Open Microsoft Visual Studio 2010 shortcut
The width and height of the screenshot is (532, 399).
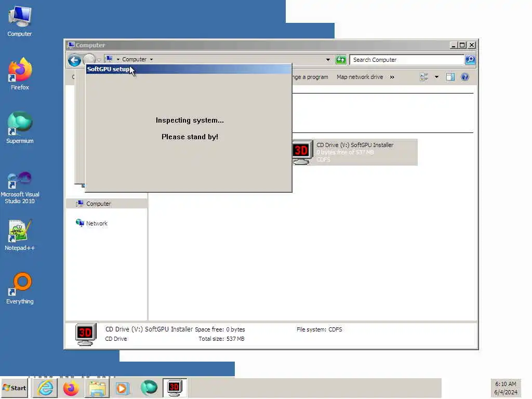20,188
